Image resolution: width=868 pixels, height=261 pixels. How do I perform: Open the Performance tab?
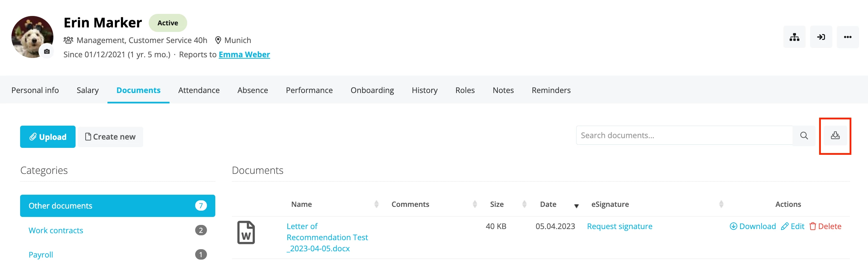[309, 90]
